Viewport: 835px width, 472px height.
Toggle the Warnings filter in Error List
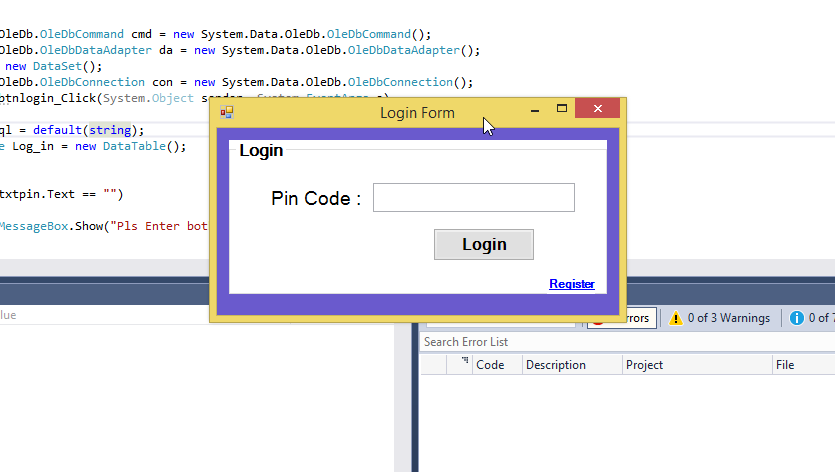point(718,318)
